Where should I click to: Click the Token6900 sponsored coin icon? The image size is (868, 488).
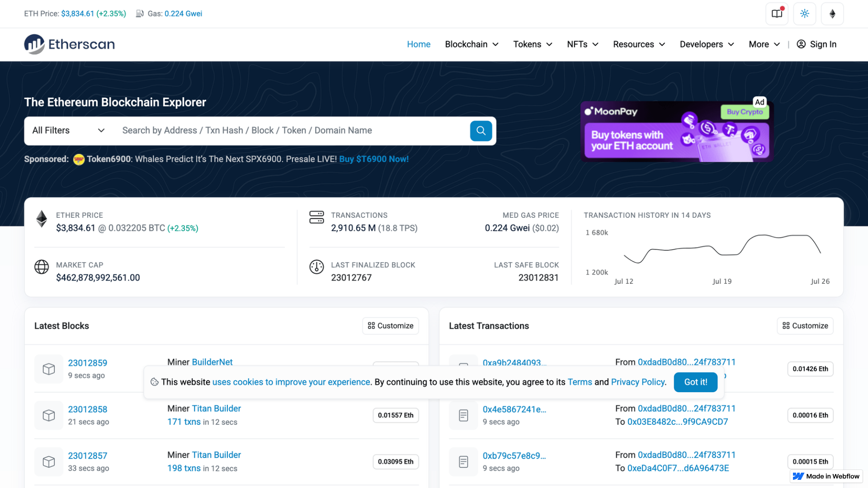(x=79, y=160)
